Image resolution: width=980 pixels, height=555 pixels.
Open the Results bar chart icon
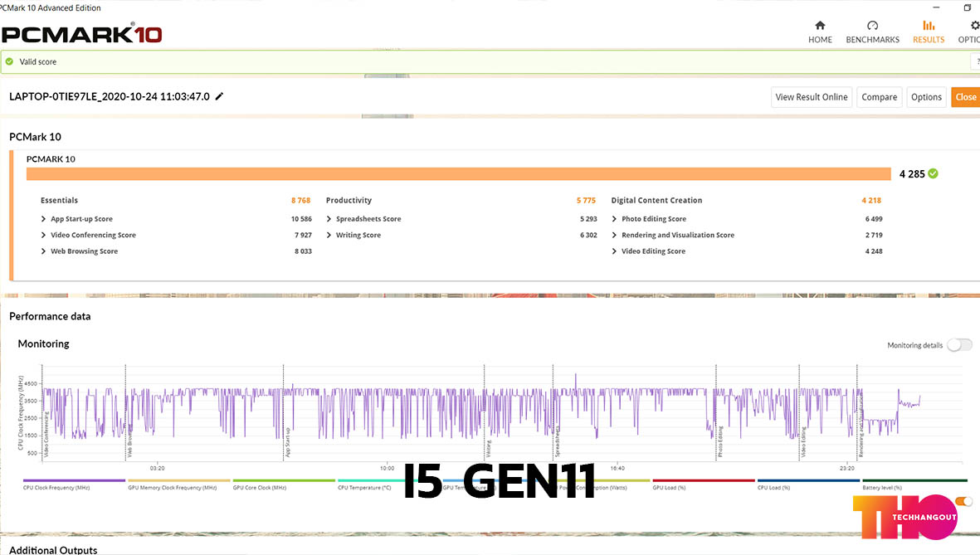[929, 25]
